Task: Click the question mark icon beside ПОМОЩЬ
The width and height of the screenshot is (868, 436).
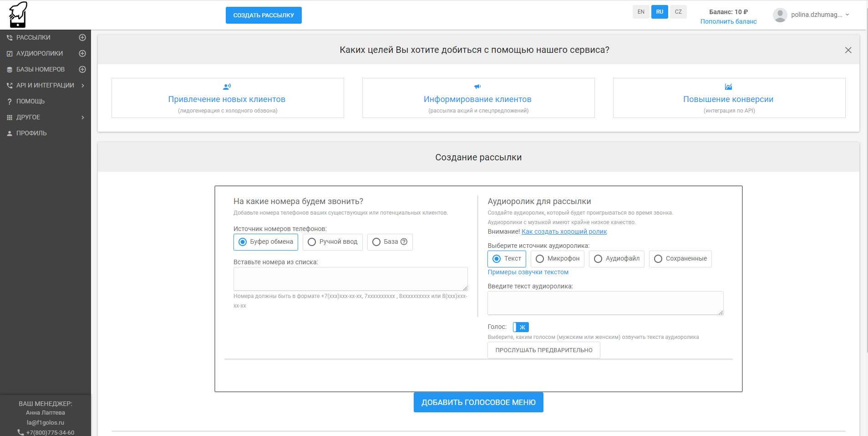Action: [x=10, y=102]
